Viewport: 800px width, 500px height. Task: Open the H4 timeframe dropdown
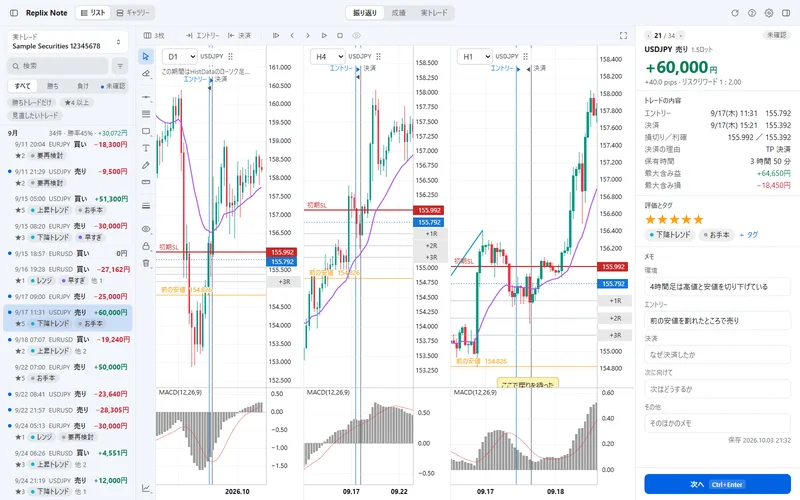click(327, 57)
